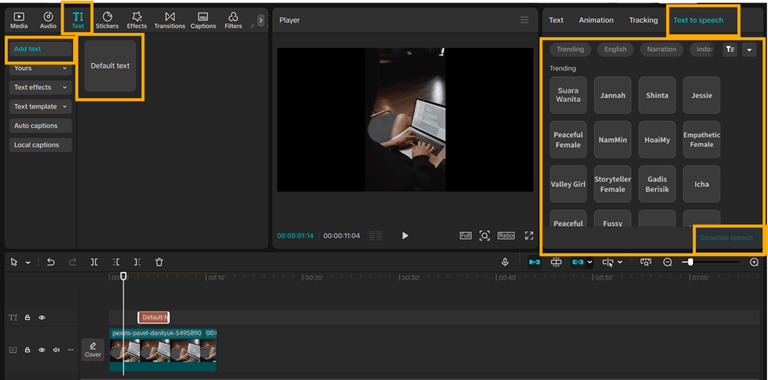Expand Text template category
768x380 pixels.
[41, 106]
